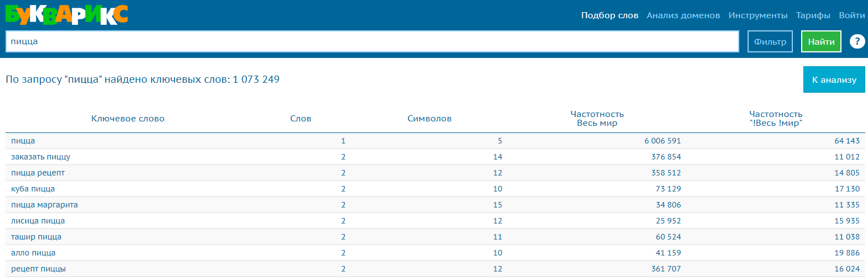Click the К анализу button
This screenshot has width=868, height=277.
[834, 79]
